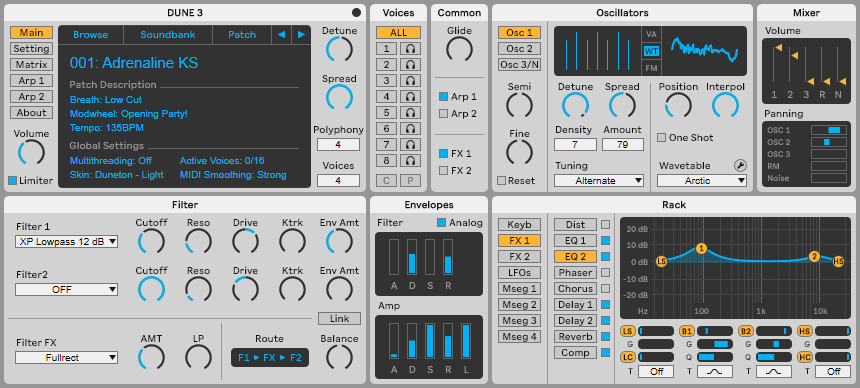The width and height of the screenshot is (860, 388).
Task: Click the filter Route F1 FX F2 box
Action: [x=270, y=358]
